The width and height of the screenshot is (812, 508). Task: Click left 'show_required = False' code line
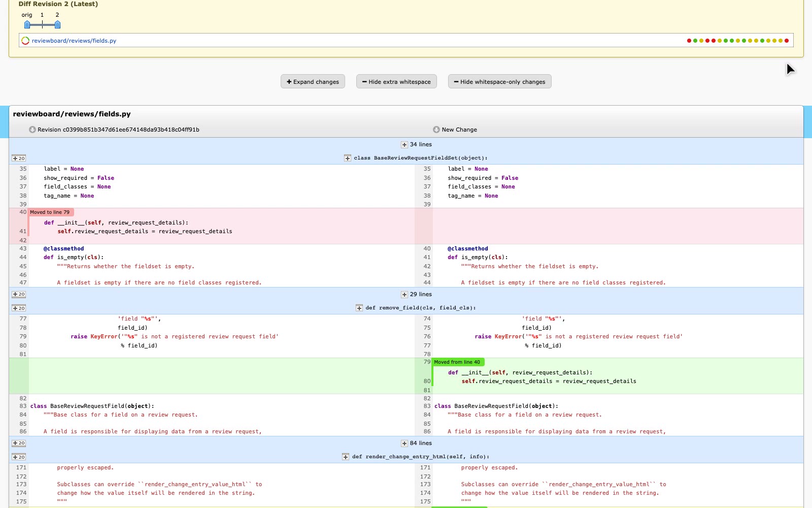click(79, 178)
